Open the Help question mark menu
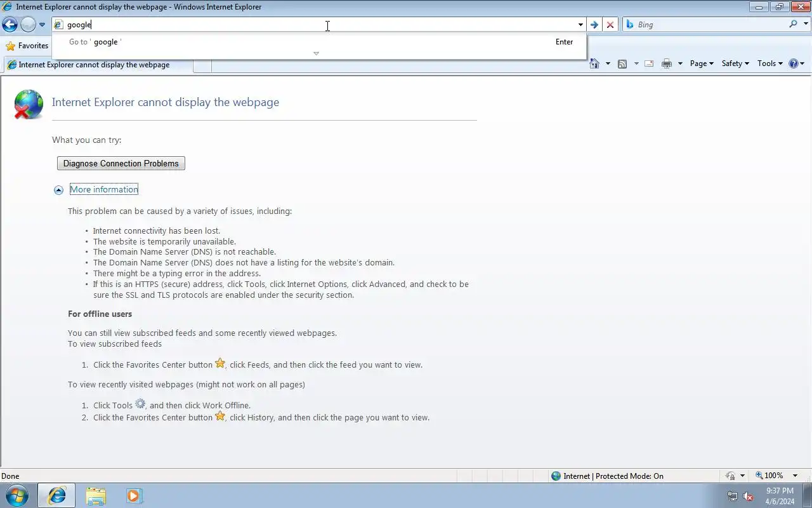 796,63
